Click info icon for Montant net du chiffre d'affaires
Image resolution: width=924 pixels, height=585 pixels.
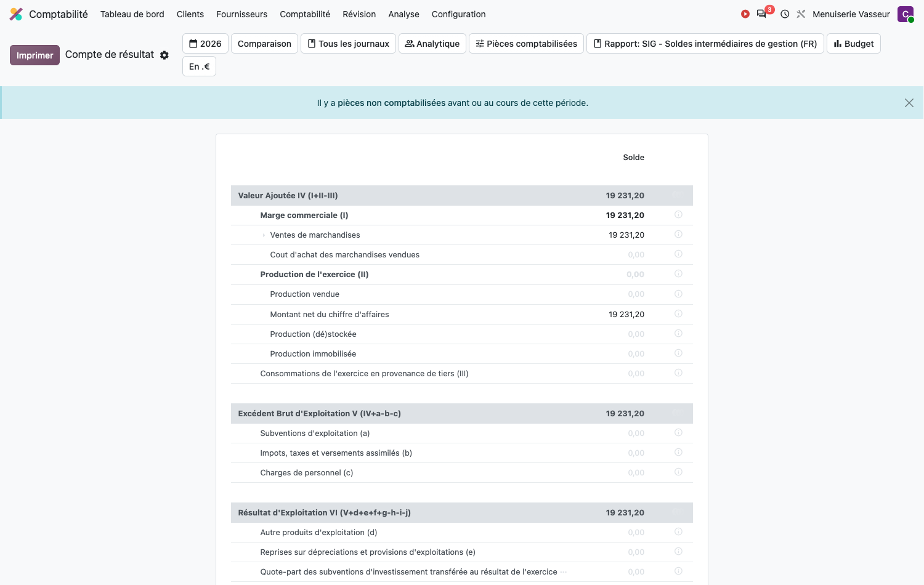coord(678,314)
